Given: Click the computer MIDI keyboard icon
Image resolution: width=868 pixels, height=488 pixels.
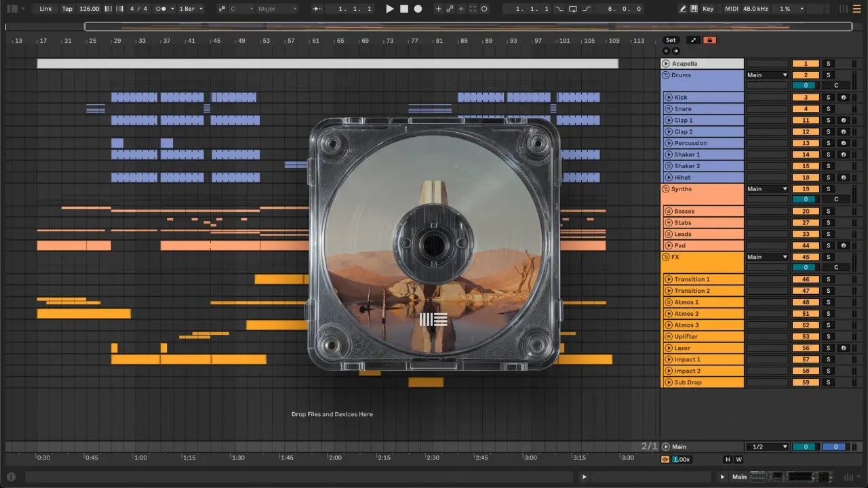Looking at the screenshot, I should pyautogui.click(x=694, y=9).
